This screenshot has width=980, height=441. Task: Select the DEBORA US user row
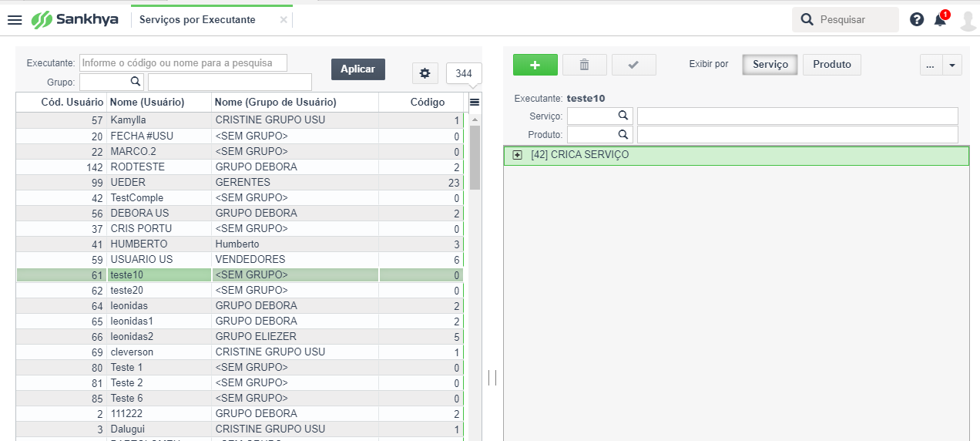pyautogui.click(x=240, y=213)
